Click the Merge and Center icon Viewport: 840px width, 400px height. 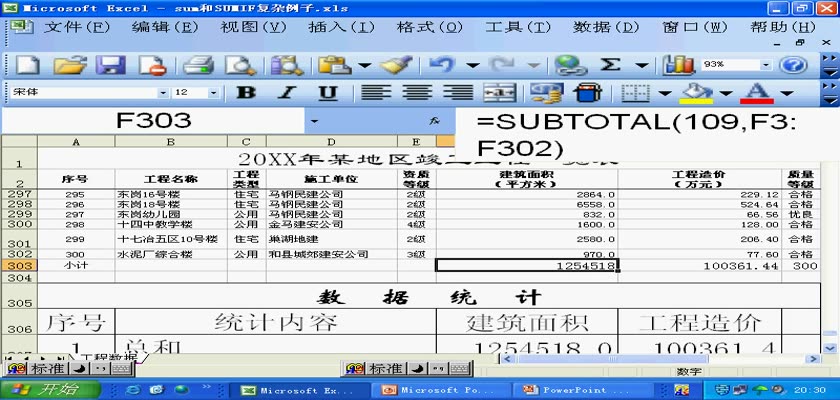tap(499, 93)
